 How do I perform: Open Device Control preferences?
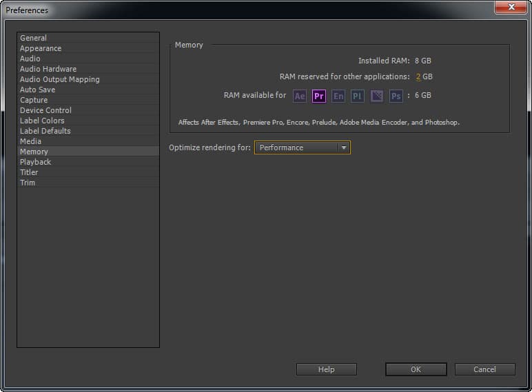88,110
